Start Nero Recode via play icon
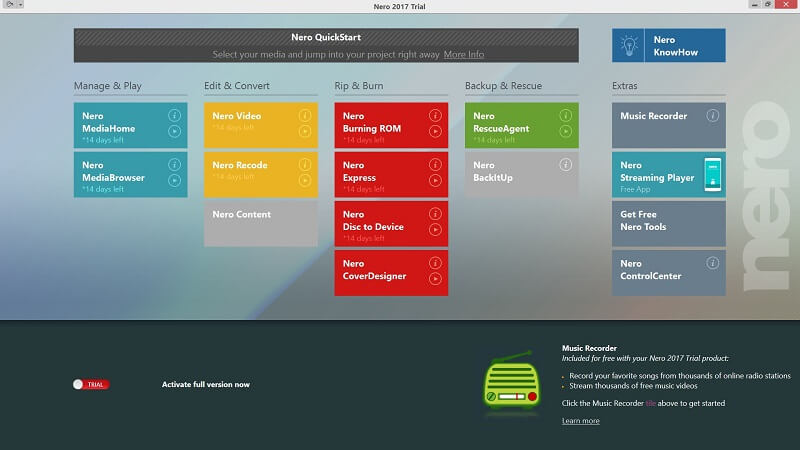The height and width of the screenshot is (450, 800). [305, 181]
